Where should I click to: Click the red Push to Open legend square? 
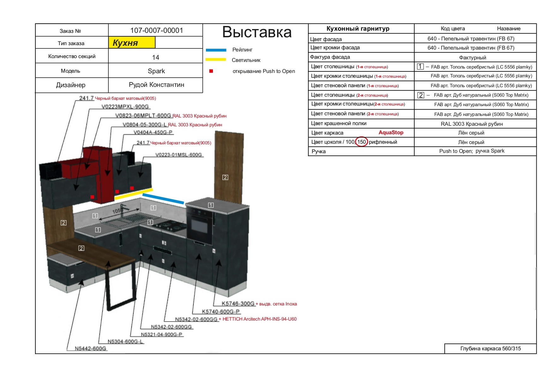pyautogui.click(x=211, y=71)
